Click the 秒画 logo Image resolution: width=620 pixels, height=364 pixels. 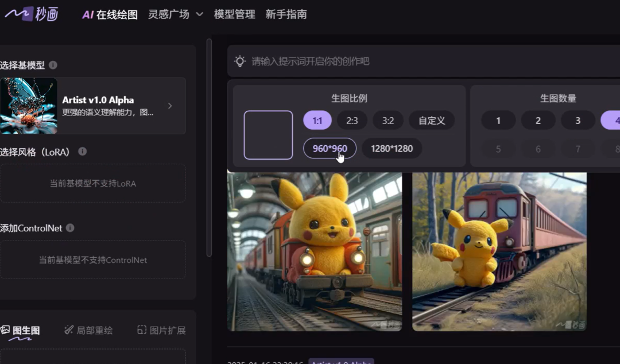(32, 14)
